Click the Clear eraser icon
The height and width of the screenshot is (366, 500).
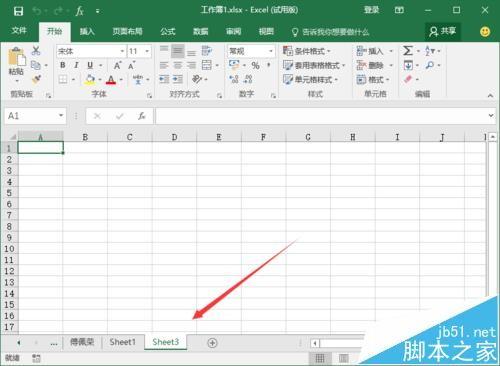(x=408, y=79)
